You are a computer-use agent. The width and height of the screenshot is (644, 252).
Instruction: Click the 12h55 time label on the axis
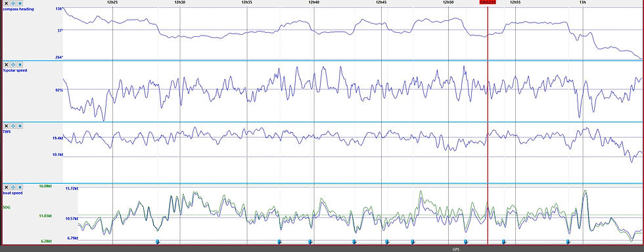515,2
